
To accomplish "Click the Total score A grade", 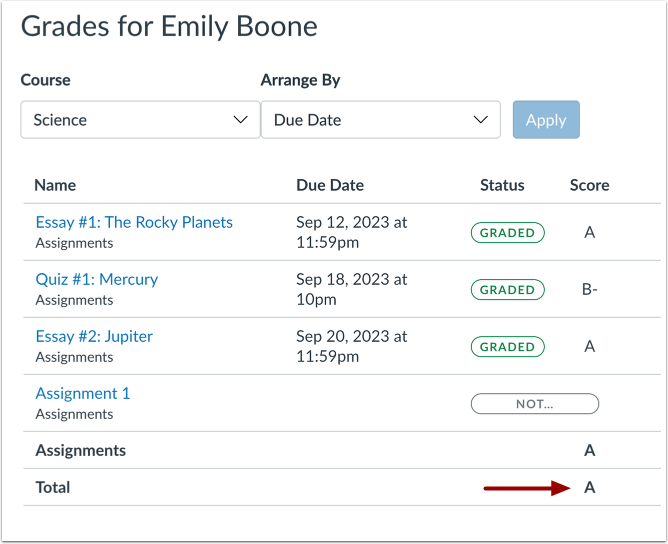I will pos(590,488).
